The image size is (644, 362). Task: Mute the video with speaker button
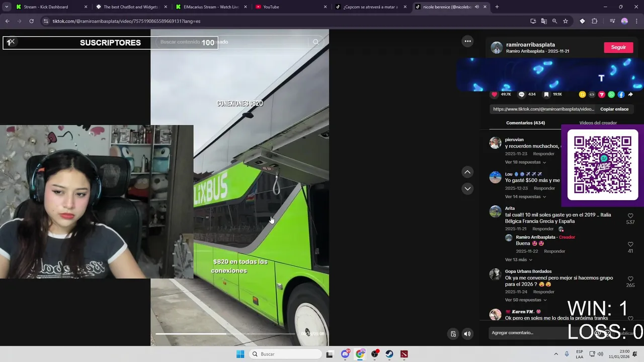coord(467,334)
